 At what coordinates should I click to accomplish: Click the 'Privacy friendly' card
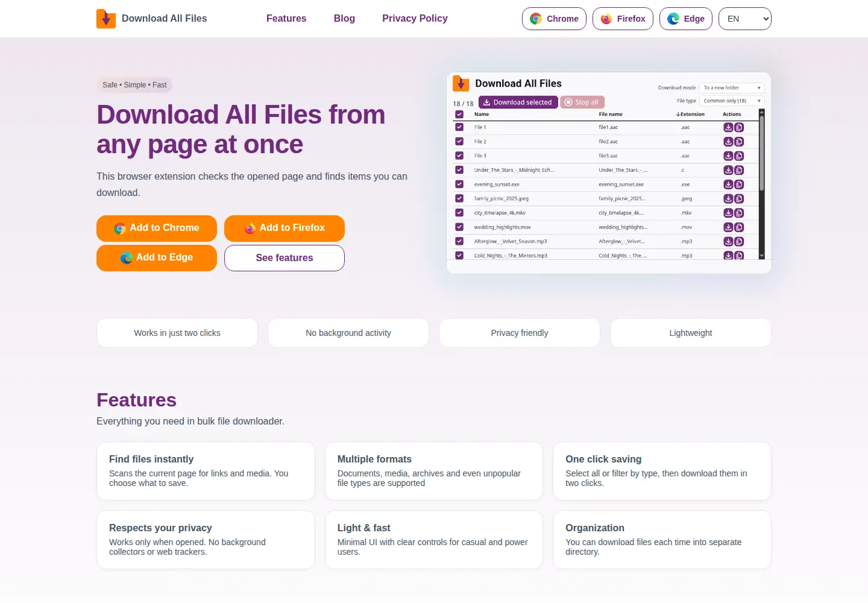tap(520, 333)
